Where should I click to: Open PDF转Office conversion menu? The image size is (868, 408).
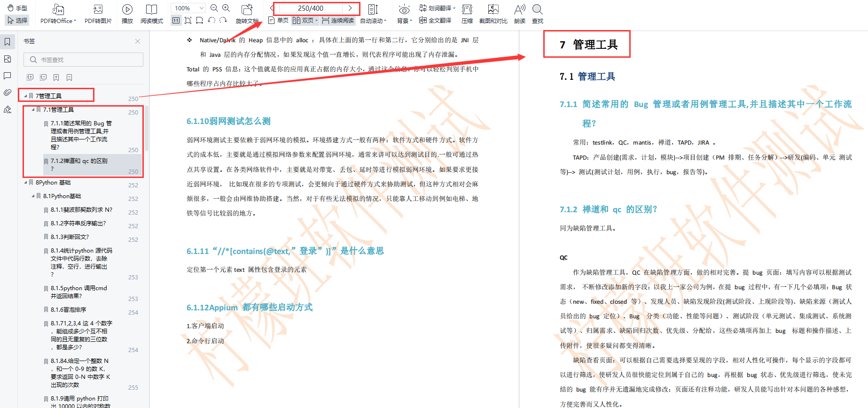58,15
